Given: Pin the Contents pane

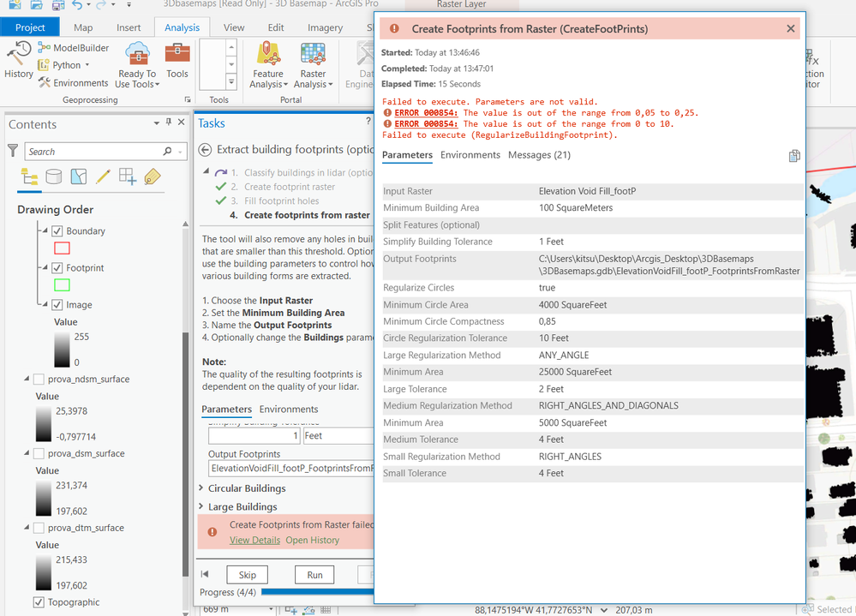Looking at the screenshot, I should 169,123.
